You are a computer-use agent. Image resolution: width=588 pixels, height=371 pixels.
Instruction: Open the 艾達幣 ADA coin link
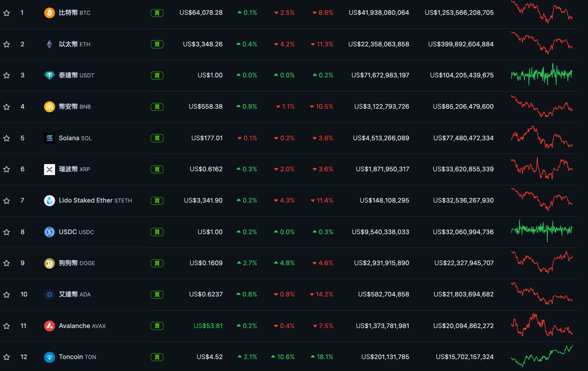coord(74,294)
